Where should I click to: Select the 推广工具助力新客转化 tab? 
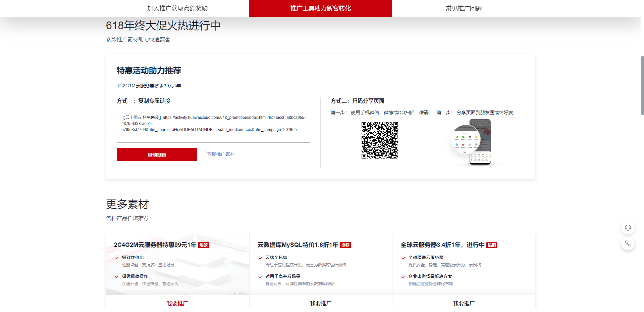(321, 8)
